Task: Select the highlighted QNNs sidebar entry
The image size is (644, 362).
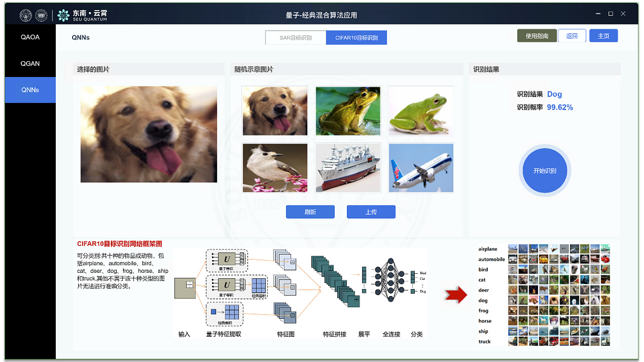Action: pyautogui.click(x=30, y=90)
